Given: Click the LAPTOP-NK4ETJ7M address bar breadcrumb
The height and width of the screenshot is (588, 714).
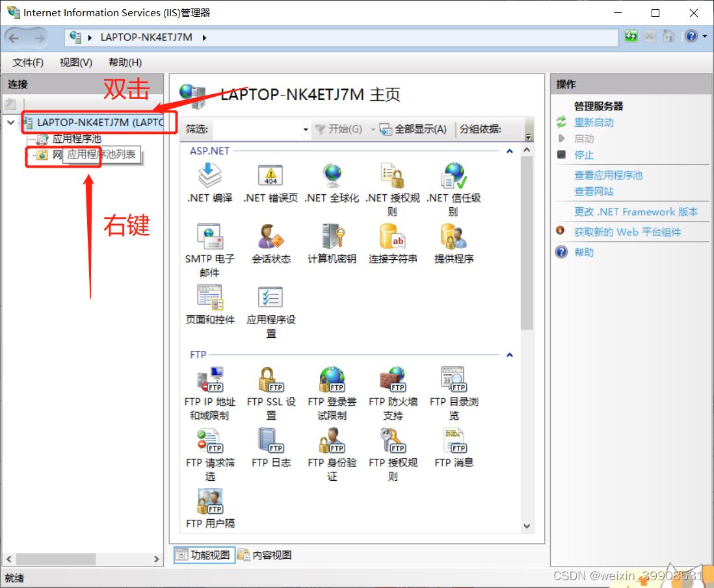Looking at the screenshot, I should [146, 37].
